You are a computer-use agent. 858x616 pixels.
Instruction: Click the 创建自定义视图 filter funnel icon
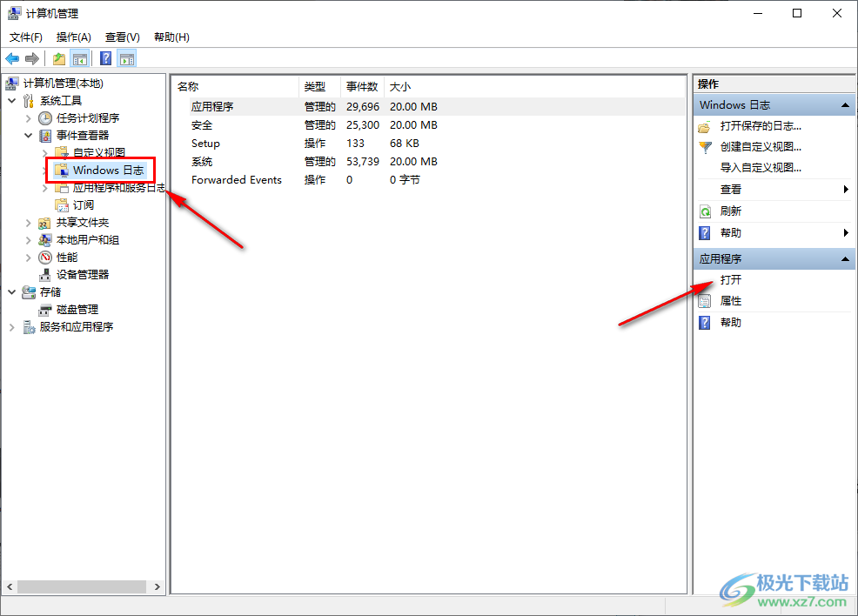click(705, 148)
